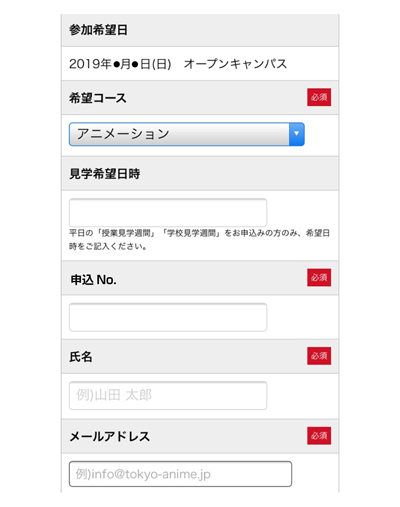Click the 必須 badge beside 希望コース

pos(319,97)
